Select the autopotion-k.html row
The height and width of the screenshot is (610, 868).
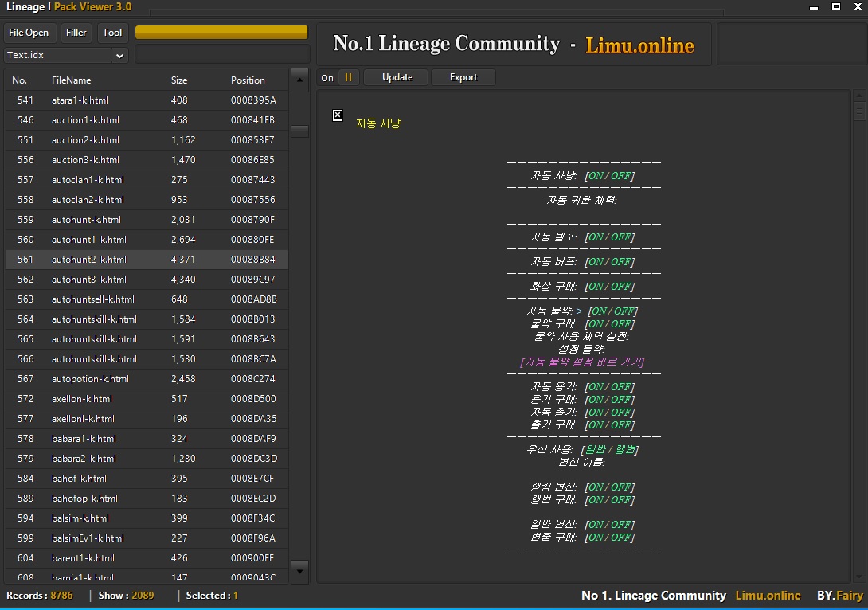147,379
